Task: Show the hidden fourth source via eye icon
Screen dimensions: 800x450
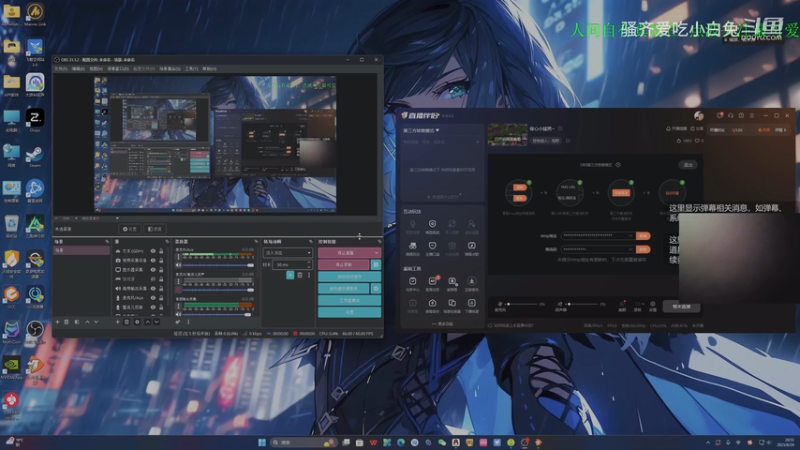Action: click(x=153, y=279)
